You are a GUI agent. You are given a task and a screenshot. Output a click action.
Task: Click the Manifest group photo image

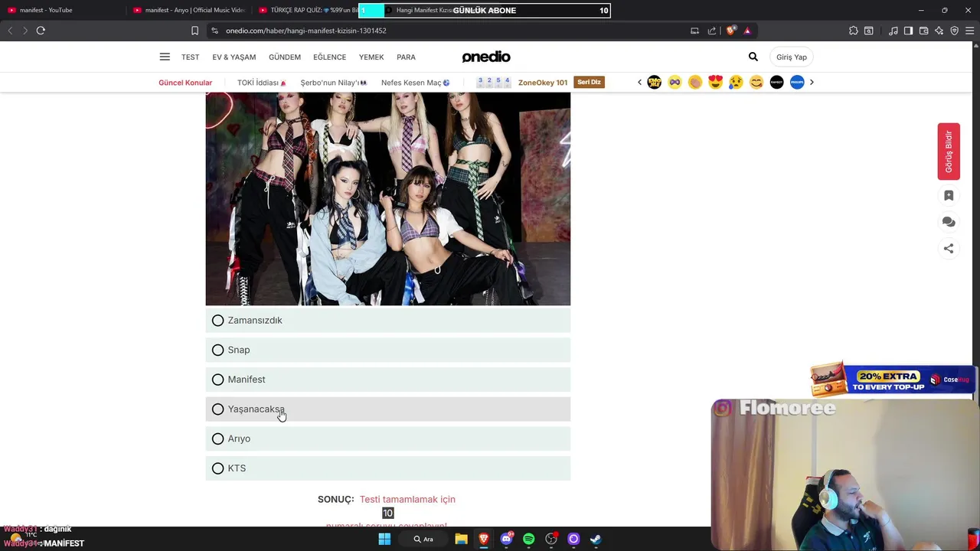click(388, 199)
